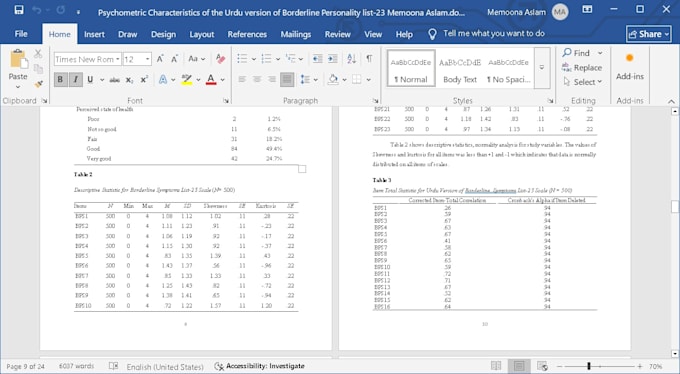Viewport: 680px width, 374px height.
Task: Increase paragraph indent
Action: [x=333, y=59]
